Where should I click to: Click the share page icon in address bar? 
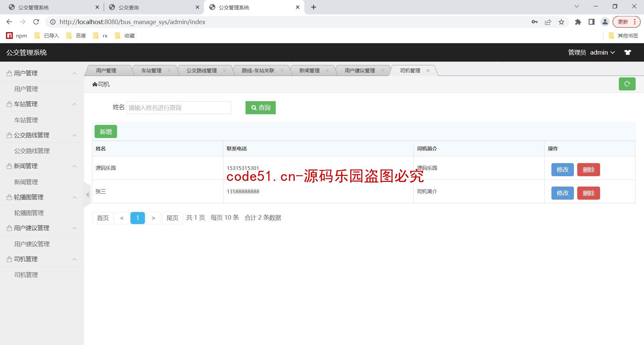coord(548,22)
